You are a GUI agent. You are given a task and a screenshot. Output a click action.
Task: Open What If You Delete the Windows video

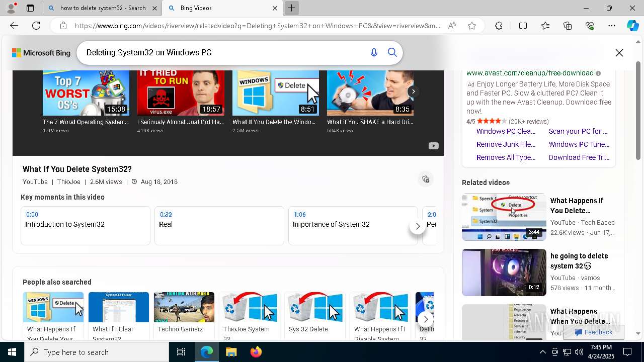pyautogui.click(x=276, y=93)
